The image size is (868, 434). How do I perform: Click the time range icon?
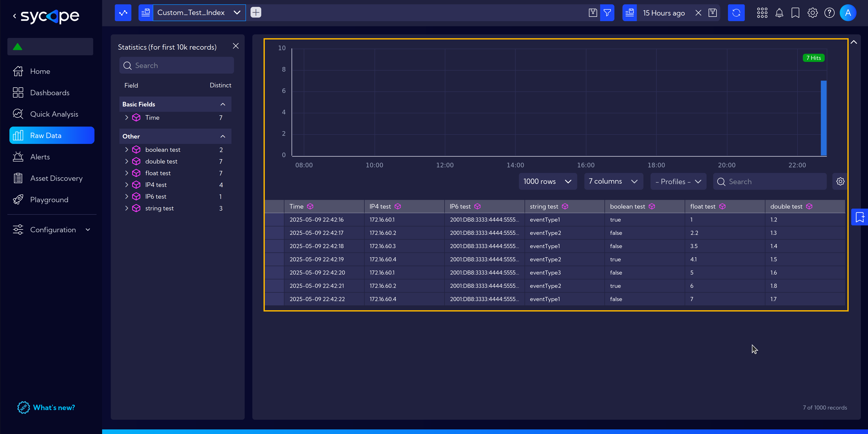pyautogui.click(x=629, y=13)
